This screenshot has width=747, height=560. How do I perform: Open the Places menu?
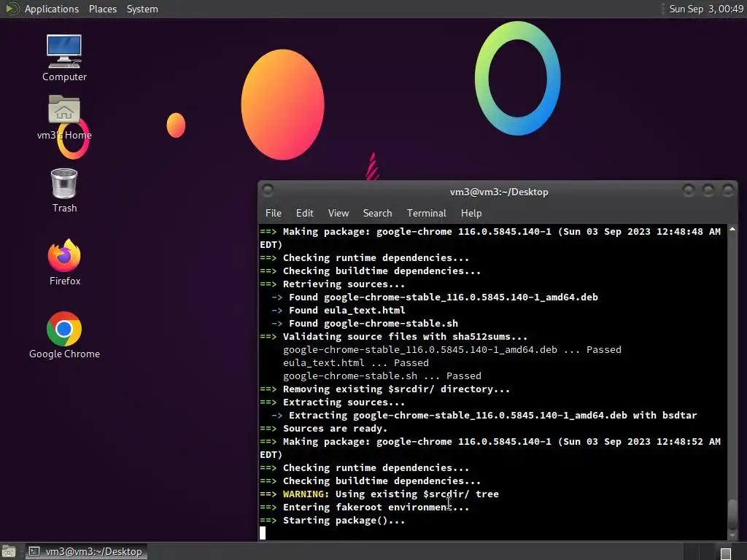tap(102, 9)
